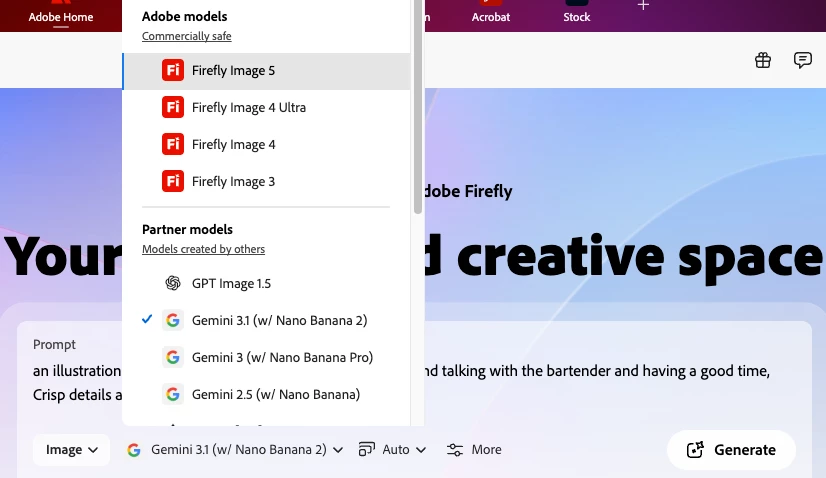Viewport: 826px width, 478px height.
Task: Select the Firefly Image 5 model
Action: (266, 71)
